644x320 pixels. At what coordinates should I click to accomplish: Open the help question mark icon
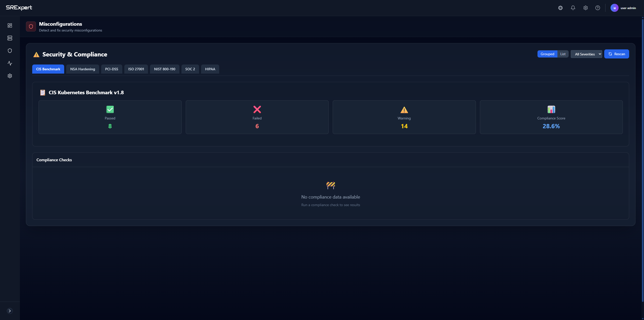click(598, 8)
